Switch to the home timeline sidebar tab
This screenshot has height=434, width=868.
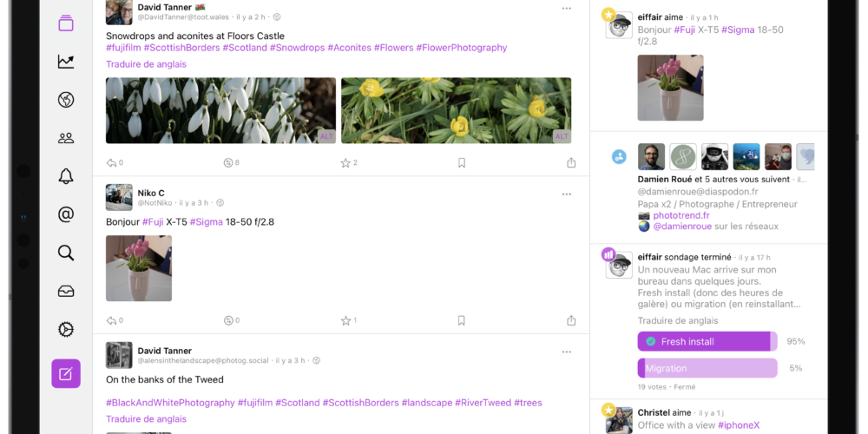[66, 23]
